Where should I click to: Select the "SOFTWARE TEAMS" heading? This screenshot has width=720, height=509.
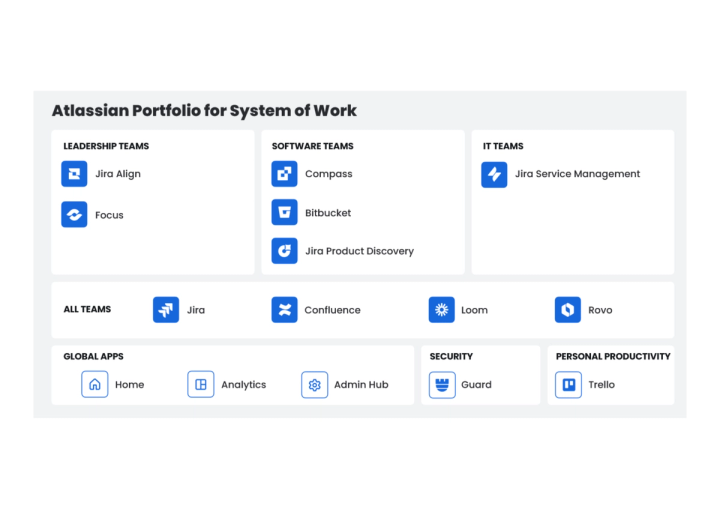coord(313,146)
